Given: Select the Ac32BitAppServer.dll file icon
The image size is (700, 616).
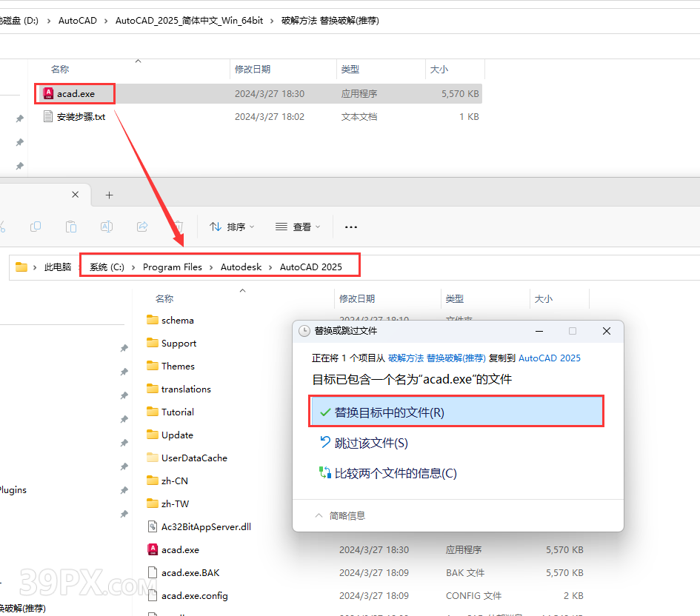Looking at the screenshot, I should 153,527.
